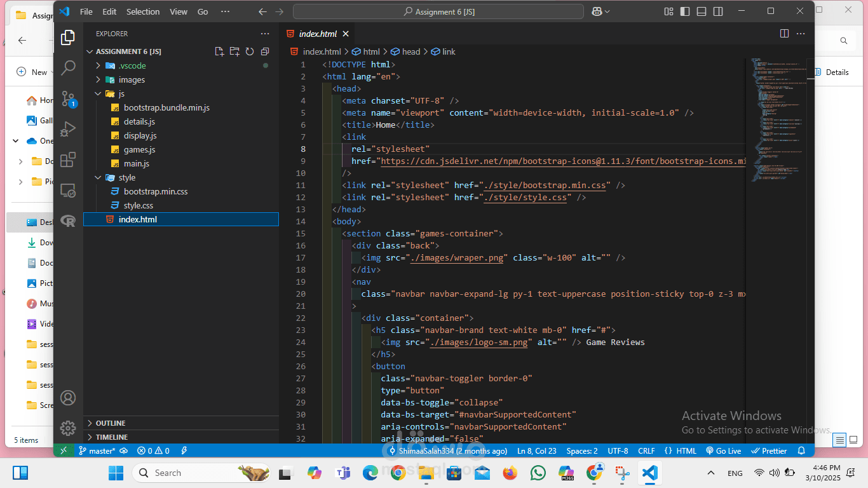Image resolution: width=868 pixels, height=488 pixels.
Task: Toggle the secondary sidebar layout button
Action: tap(717, 11)
